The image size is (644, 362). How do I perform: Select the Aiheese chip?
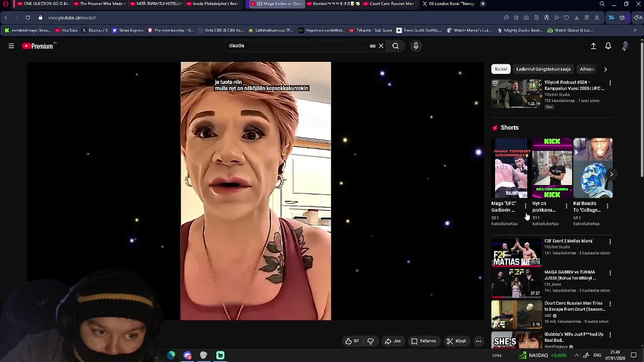tap(588, 69)
